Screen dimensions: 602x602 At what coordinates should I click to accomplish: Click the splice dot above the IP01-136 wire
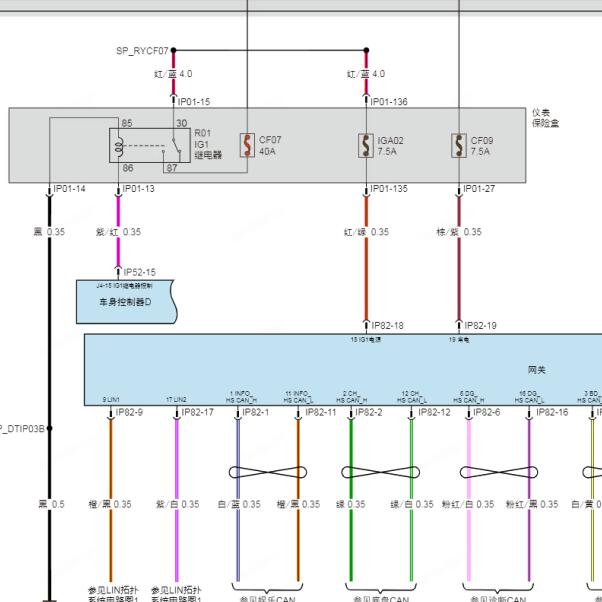point(366,50)
